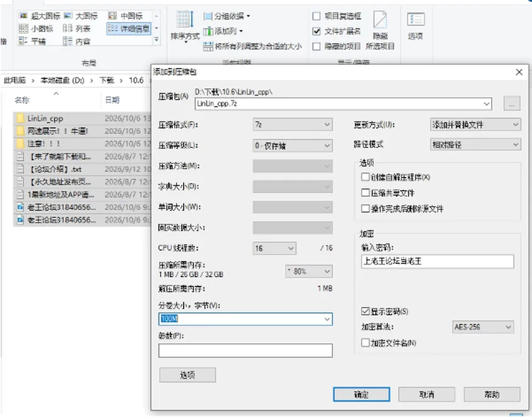532x417 pixels.
Task: Select the LinLin_cpp folder icon
Action: (x=21, y=118)
